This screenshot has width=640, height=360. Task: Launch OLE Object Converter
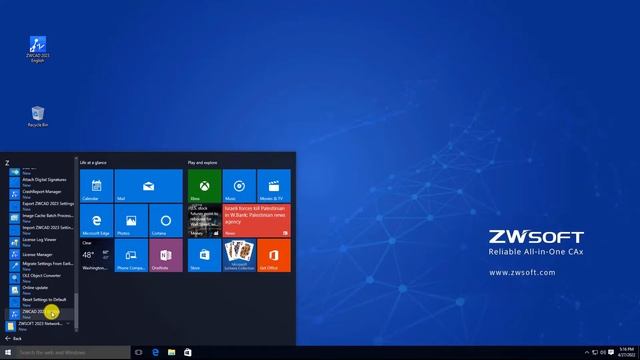tap(41, 278)
